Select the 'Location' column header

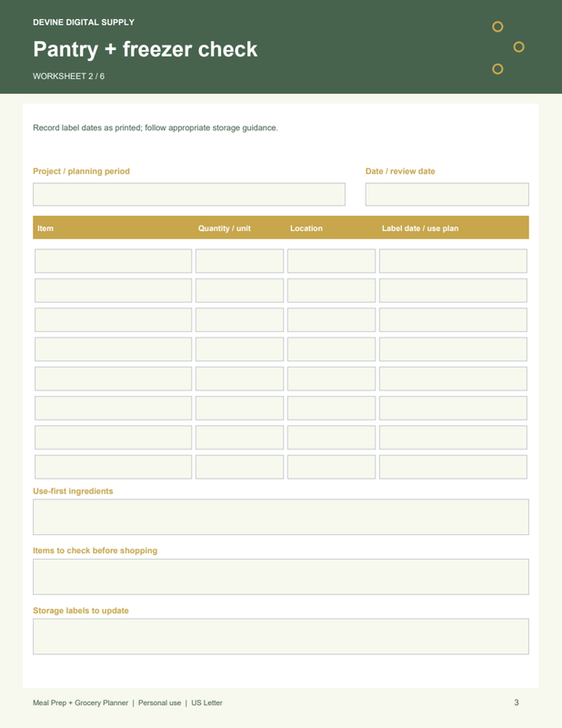[x=306, y=228]
